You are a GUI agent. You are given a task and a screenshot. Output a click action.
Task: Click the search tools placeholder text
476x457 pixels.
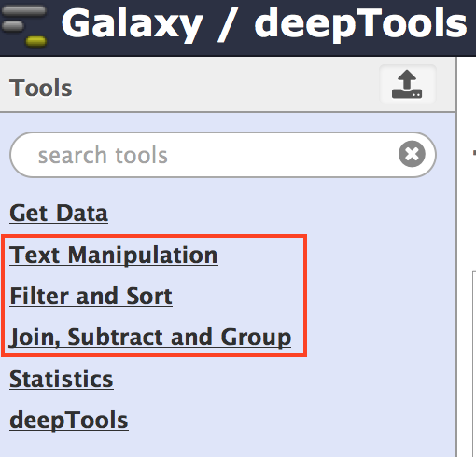click(x=103, y=155)
